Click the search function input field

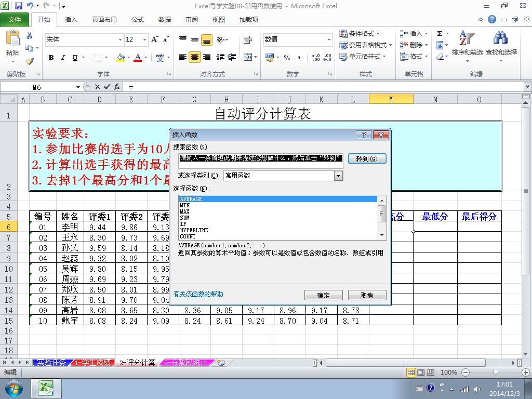coord(261,161)
